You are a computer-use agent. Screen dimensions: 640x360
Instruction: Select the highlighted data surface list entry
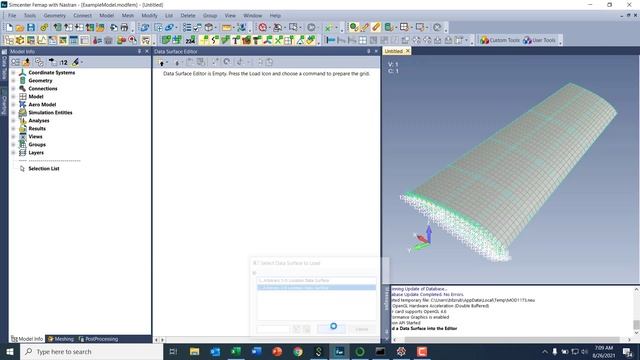(316, 288)
